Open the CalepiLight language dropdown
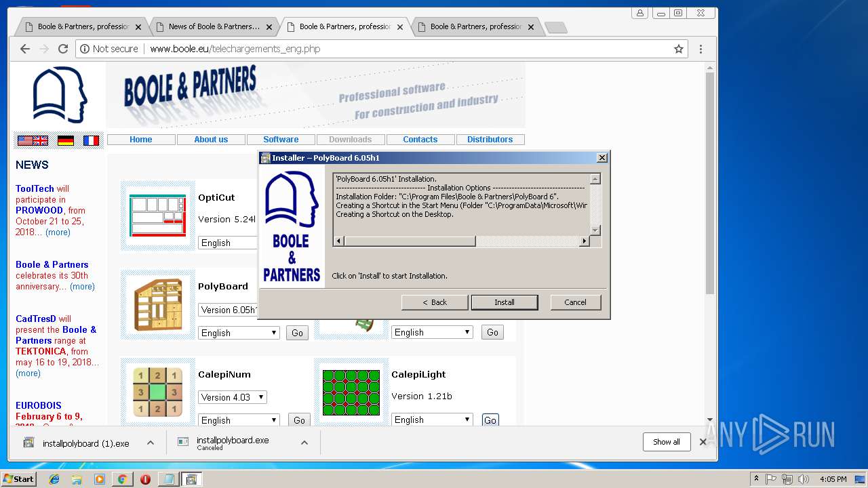This screenshot has width=868, height=488. (432, 420)
